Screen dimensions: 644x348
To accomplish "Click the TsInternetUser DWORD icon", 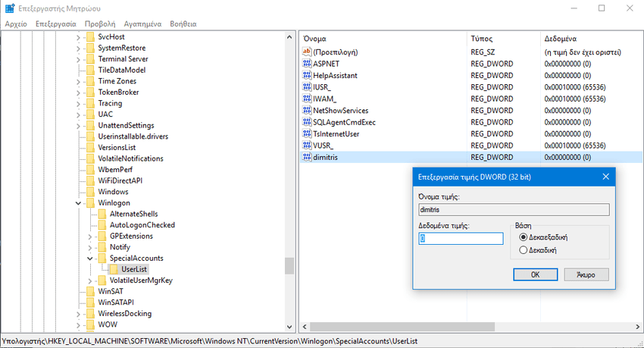I will (307, 134).
